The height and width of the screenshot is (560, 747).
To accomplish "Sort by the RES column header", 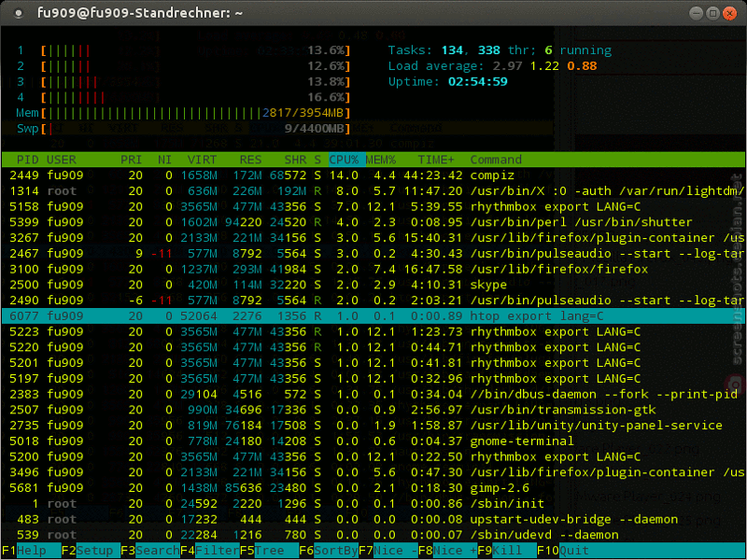I will coord(250,160).
